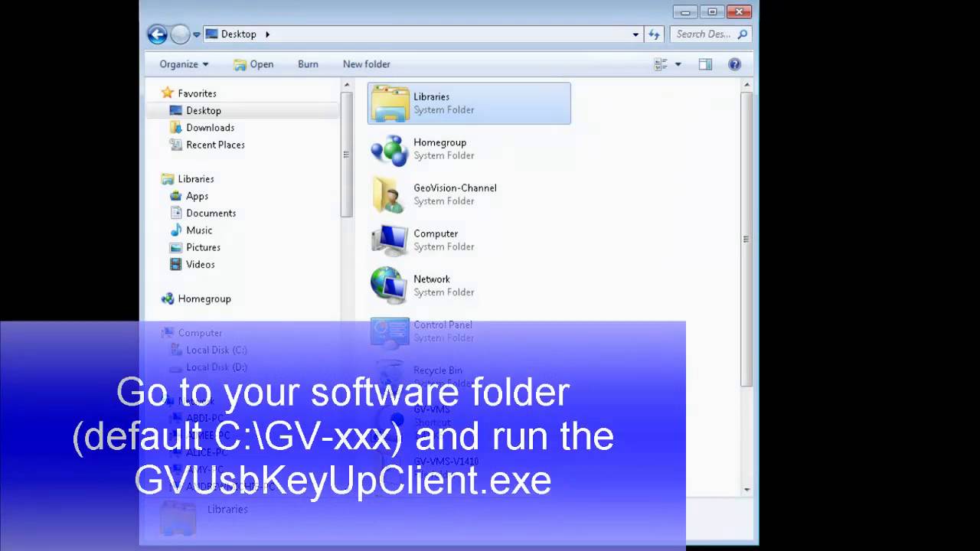Open the Pictures library
The image size is (980, 551).
pyautogui.click(x=203, y=247)
